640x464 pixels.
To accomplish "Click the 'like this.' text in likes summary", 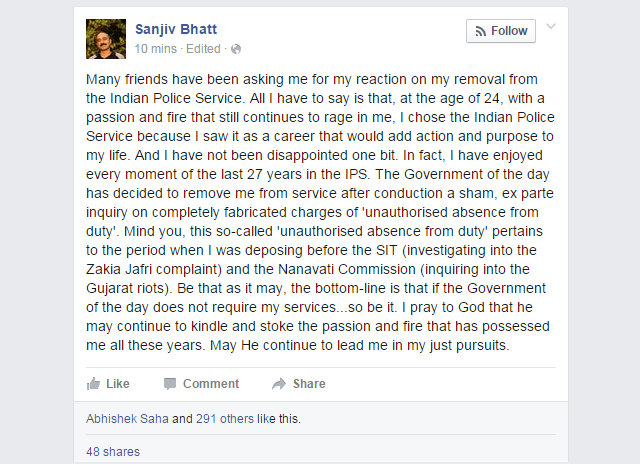I will pos(279,419).
